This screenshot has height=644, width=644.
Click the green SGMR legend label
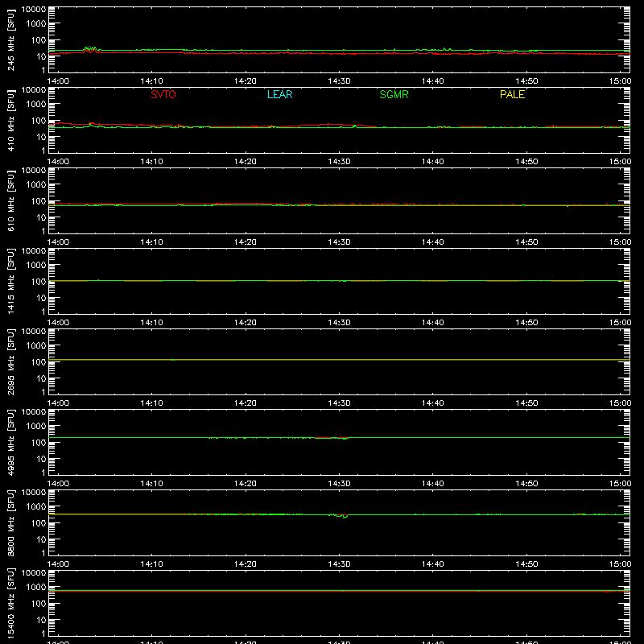click(x=394, y=94)
